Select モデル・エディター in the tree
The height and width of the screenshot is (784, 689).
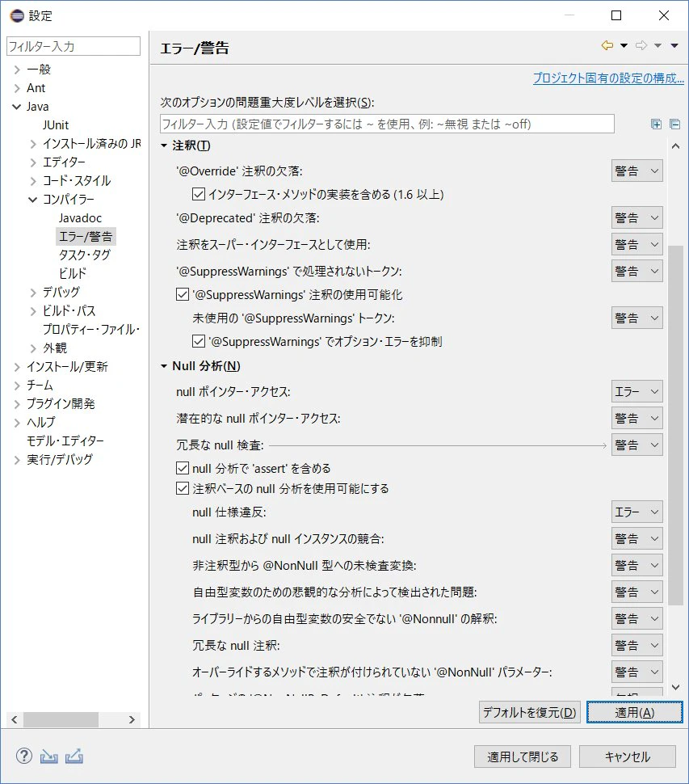point(65,441)
